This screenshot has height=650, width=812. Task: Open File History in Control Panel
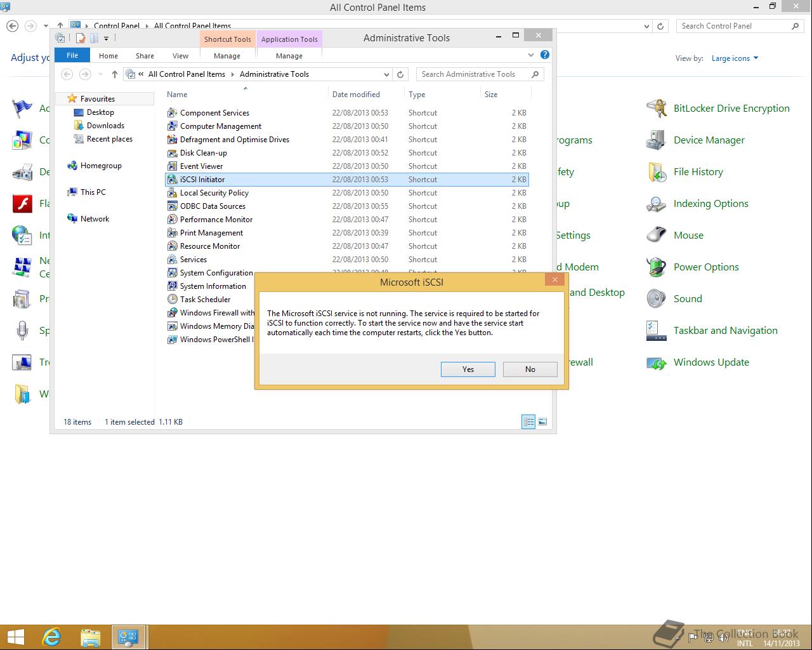(698, 171)
